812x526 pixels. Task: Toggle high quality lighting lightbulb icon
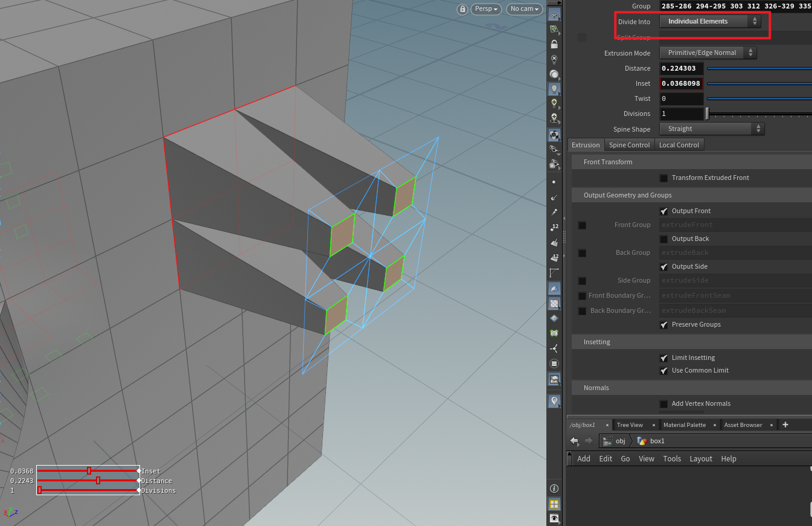[x=554, y=89]
